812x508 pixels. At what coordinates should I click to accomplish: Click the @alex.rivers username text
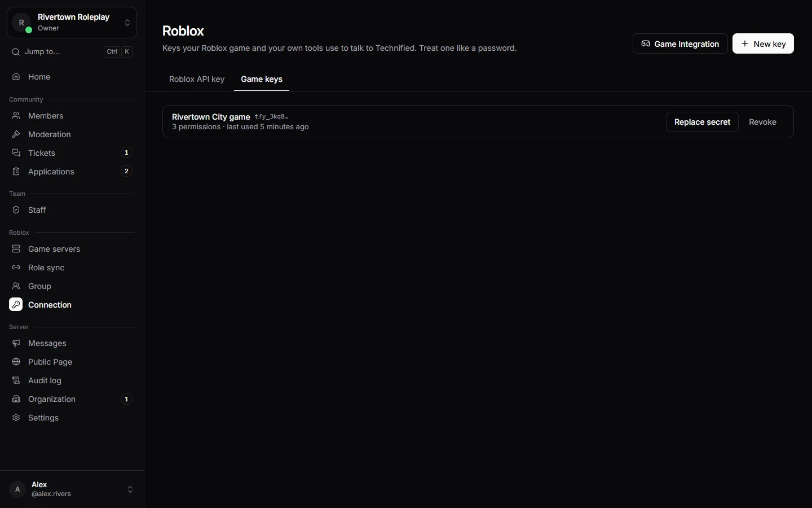point(51,494)
